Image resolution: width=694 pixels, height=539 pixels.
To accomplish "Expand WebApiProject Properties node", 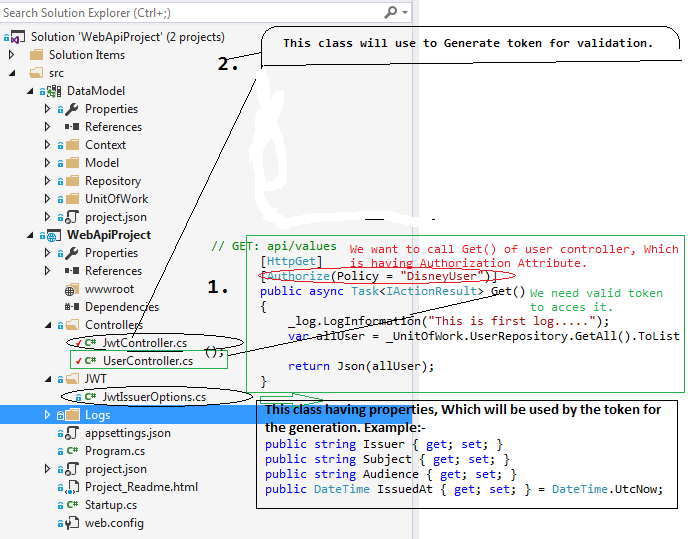I will 48,253.
